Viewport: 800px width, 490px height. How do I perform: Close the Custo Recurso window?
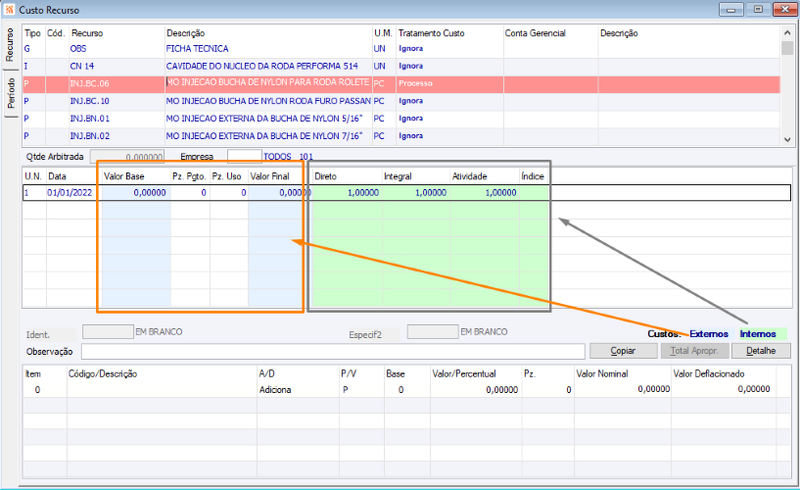click(785, 10)
